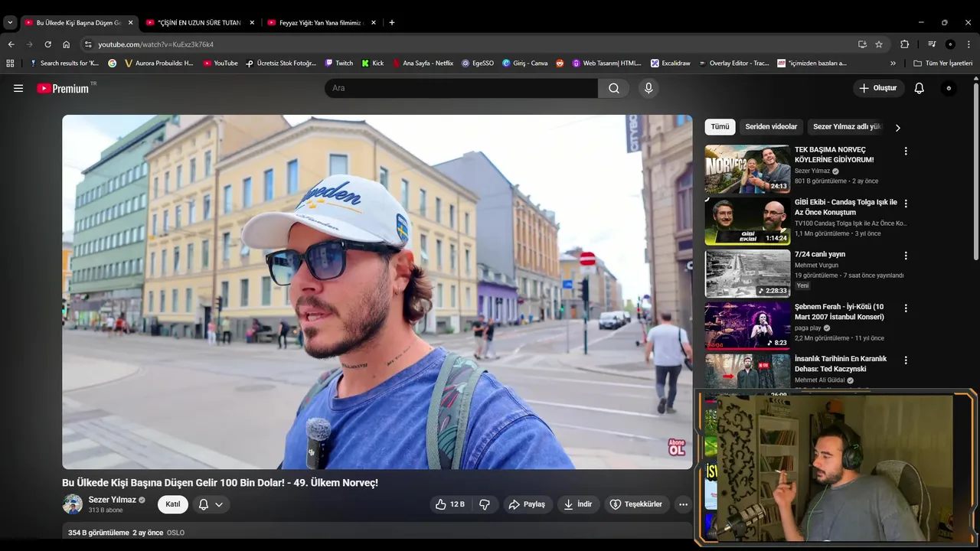Image resolution: width=980 pixels, height=551 pixels.
Task: Click the OSLO location tag
Action: pos(175,533)
